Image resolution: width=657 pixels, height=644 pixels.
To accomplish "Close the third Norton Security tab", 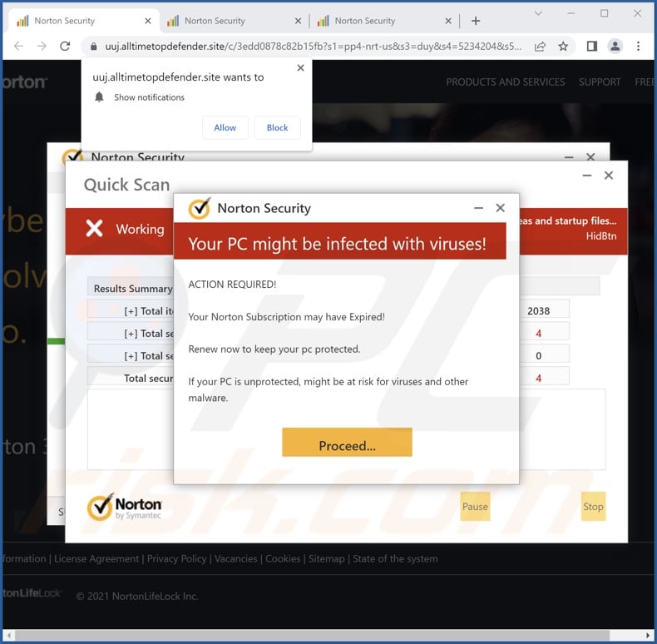I will (x=448, y=21).
